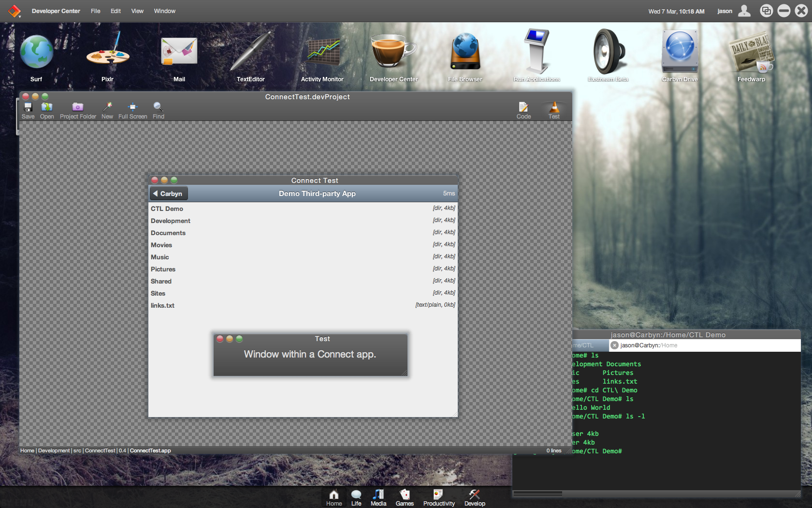The width and height of the screenshot is (812, 508).
Task: Select the Sites folder row
Action: coord(303,293)
